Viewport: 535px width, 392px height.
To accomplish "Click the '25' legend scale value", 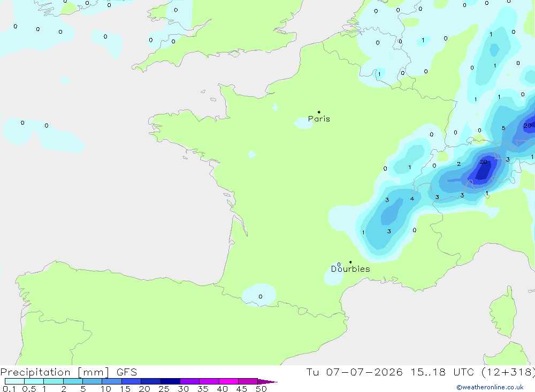I will pos(164,389).
